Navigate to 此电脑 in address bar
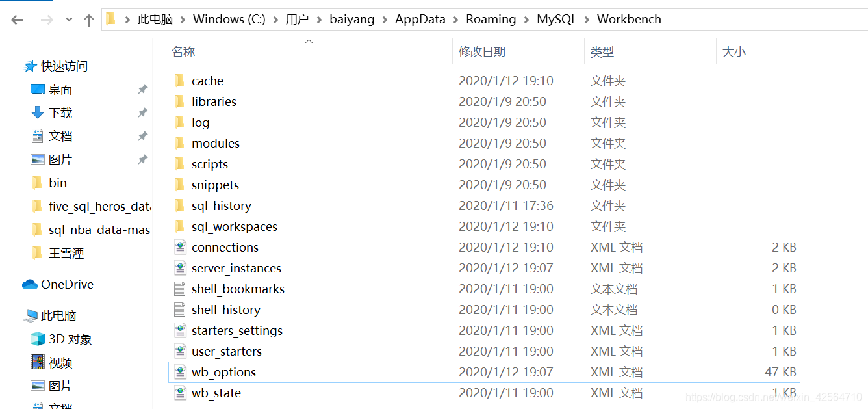Viewport: 868px width, 409px height. click(155, 20)
